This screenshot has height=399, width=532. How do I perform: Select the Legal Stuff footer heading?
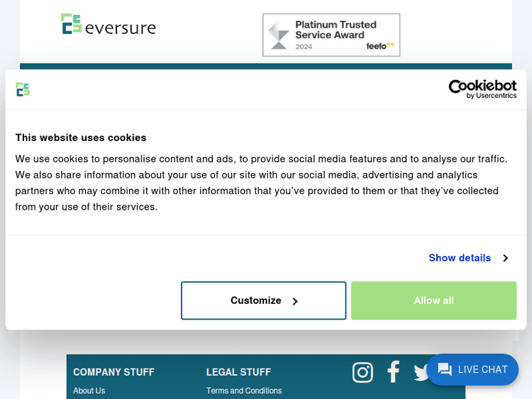click(238, 372)
